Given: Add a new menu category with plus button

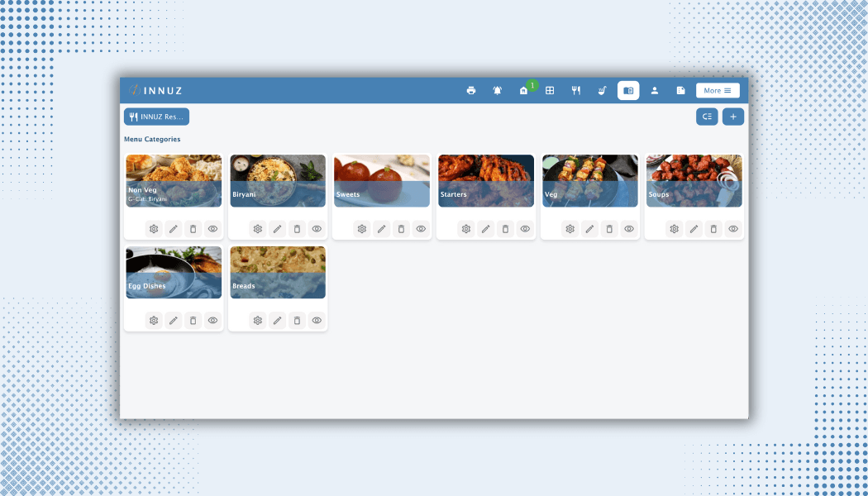Looking at the screenshot, I should pyautogui.click(x=733, y=117).
